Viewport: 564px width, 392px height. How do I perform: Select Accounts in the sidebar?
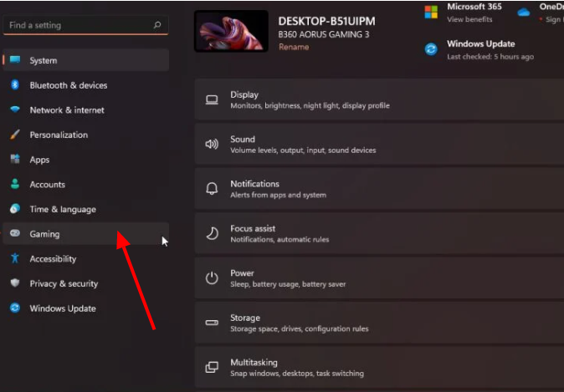(x=86, y=185)
